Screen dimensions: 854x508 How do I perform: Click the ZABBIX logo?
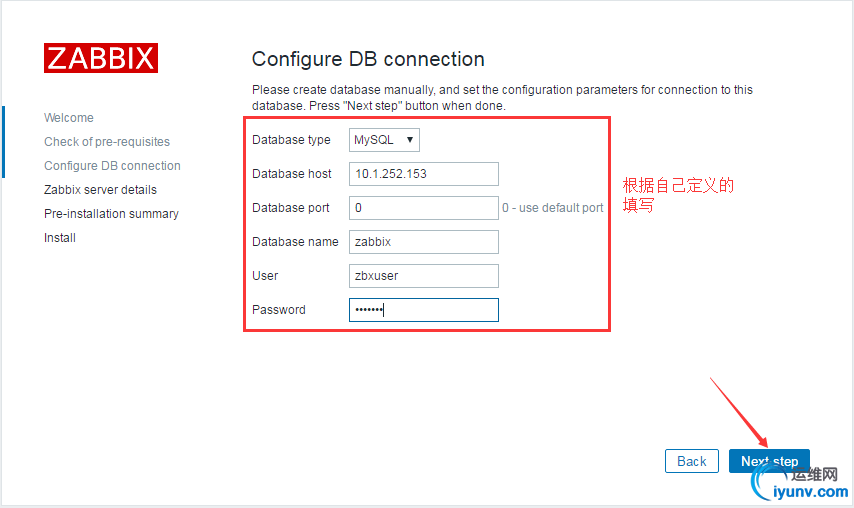coord(101,58)
